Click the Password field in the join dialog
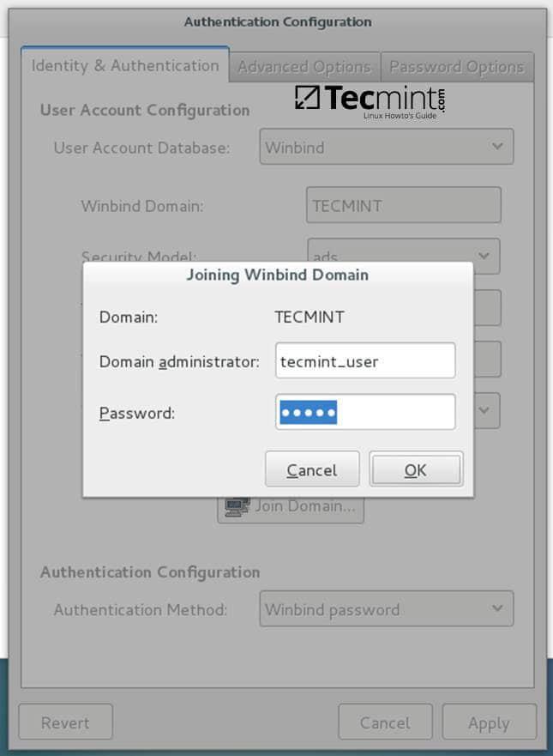Screen dimensions: 553x756 [x=365, y=413]
